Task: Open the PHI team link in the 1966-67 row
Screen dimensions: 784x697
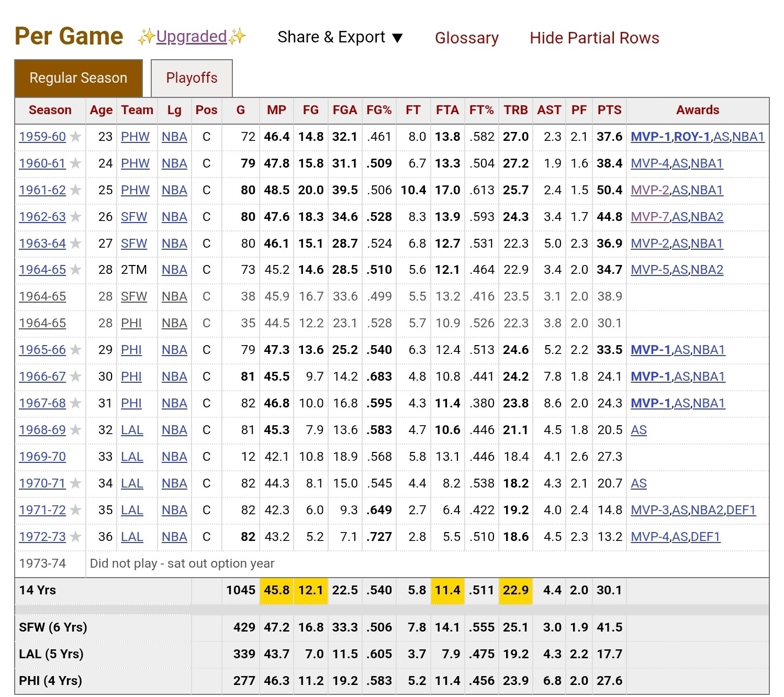Action: pyautogui.click(x=131, y=377)
